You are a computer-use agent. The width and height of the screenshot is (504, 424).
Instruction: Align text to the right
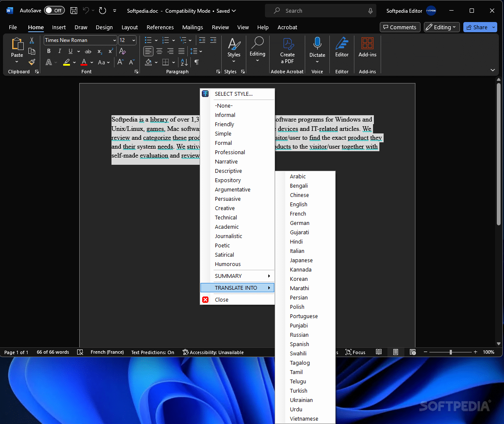click(170, 51)
